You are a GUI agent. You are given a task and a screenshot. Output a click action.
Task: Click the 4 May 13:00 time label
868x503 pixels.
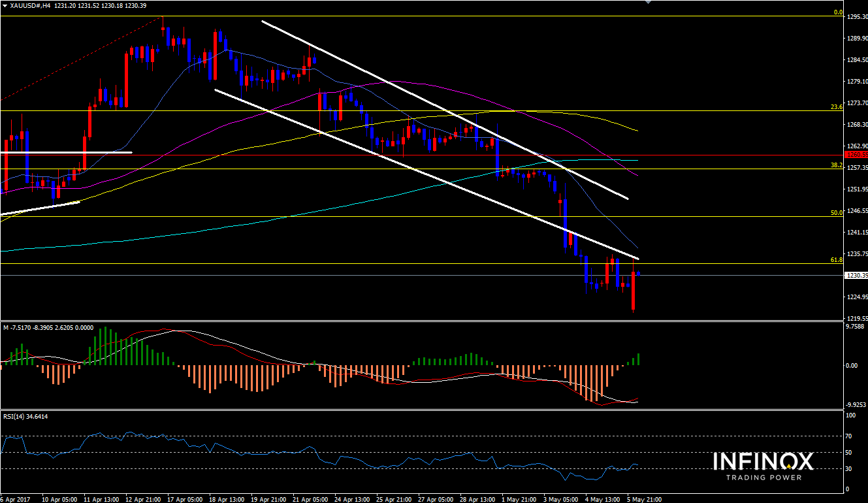[603, 499]
